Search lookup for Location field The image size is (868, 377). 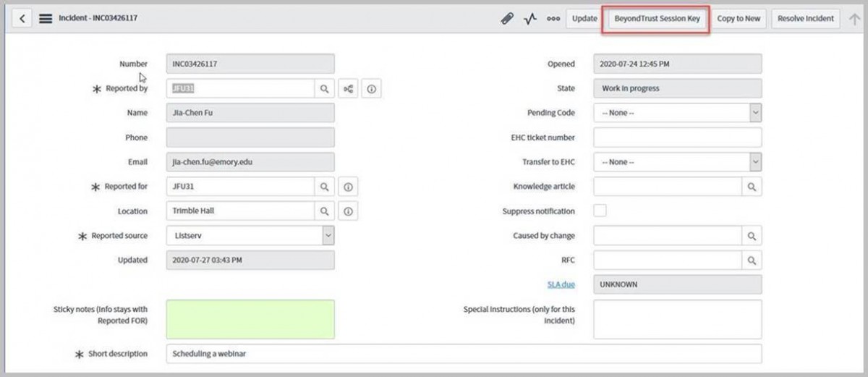324,211
